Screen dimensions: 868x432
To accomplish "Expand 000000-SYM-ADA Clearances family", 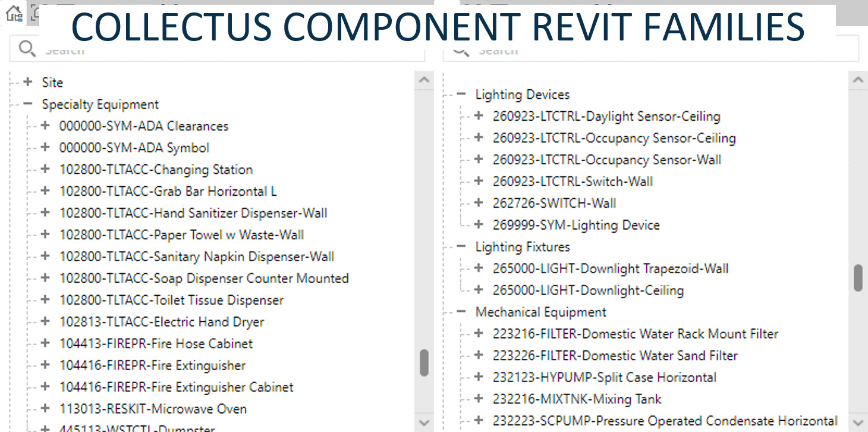I will pos(45,126).
